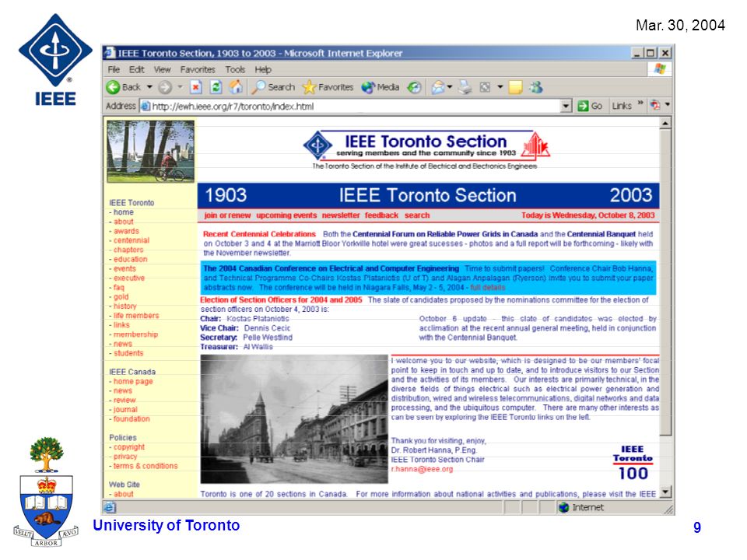The image size is (747, 560).
Task: Click the Internet zone globe in status bar
Action: point(564,508)
